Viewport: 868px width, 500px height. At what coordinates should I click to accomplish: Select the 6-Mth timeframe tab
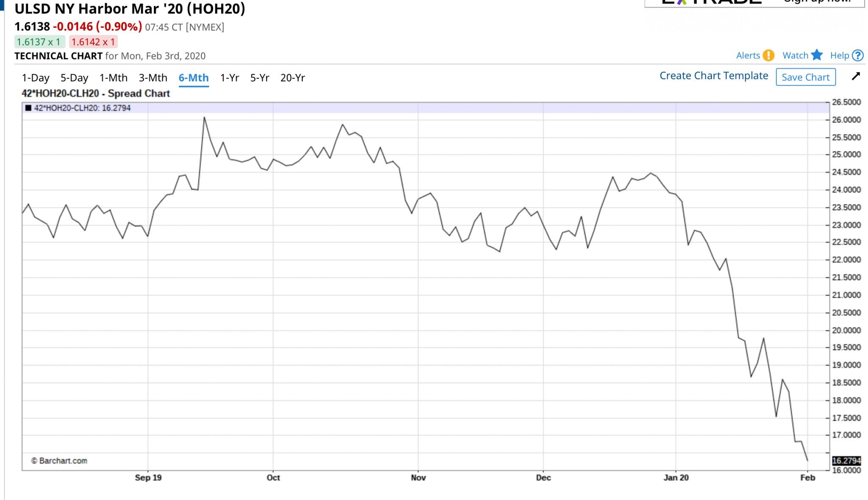pyautogui.click(x=194, y=78)
